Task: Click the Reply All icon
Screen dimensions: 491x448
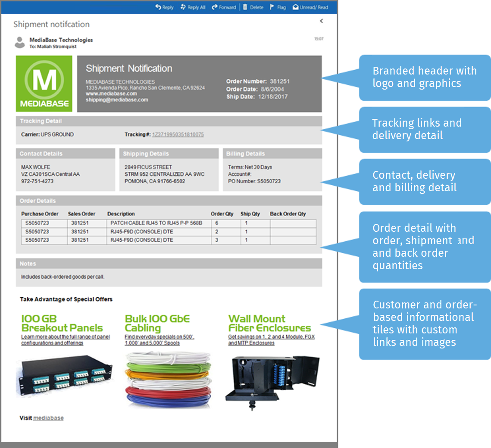Action: coord(183,7)
